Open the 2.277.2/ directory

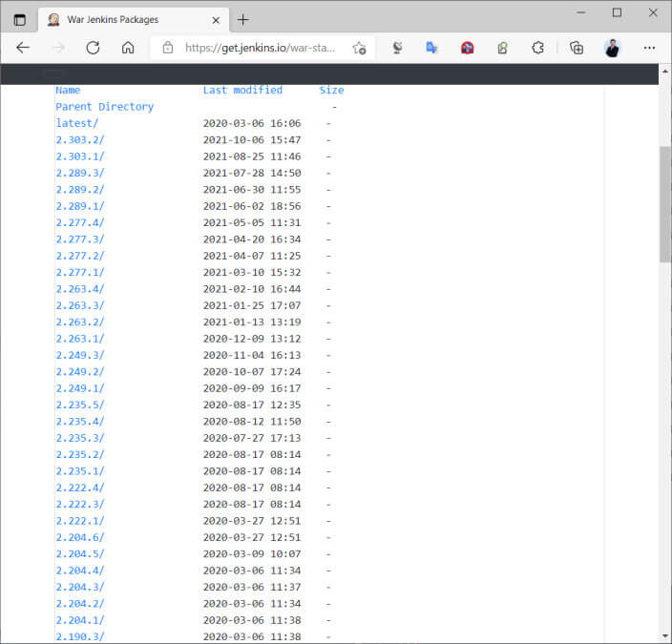coord(80,256)
